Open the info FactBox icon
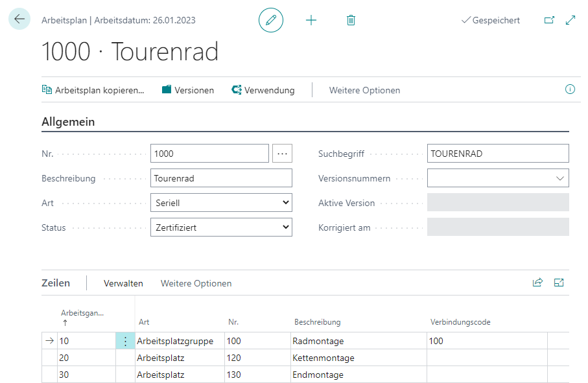Screen dimensions: 588x383 pos(570,89)
